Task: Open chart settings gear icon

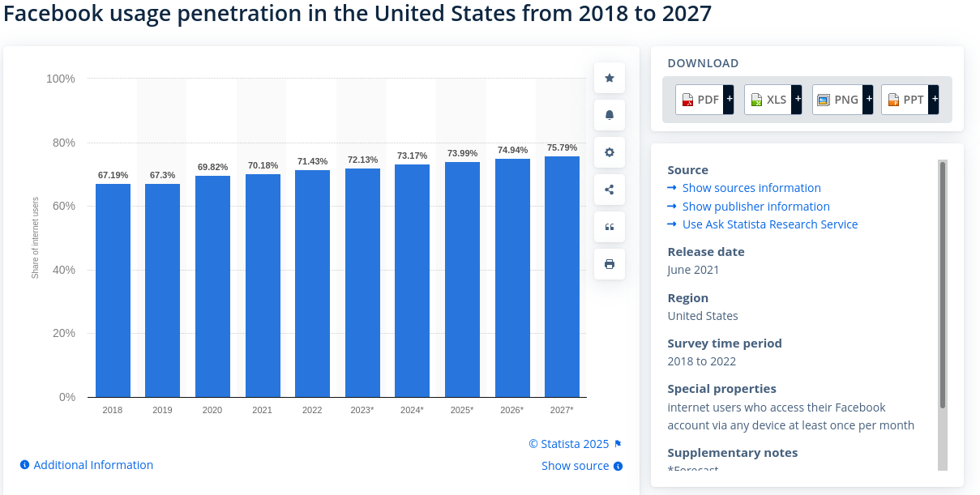Action: (610, 152)
